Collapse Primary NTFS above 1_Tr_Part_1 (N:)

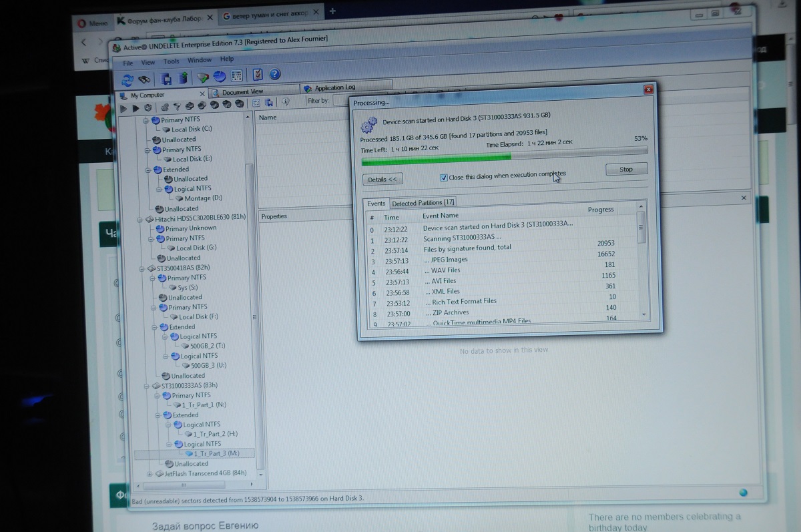point(156,396)
